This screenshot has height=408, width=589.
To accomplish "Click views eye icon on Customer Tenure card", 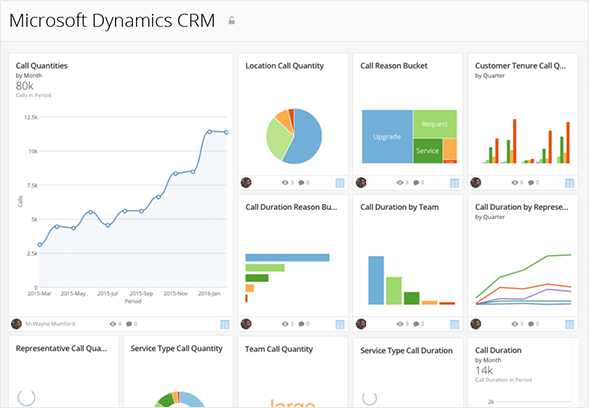I will 515,183.
